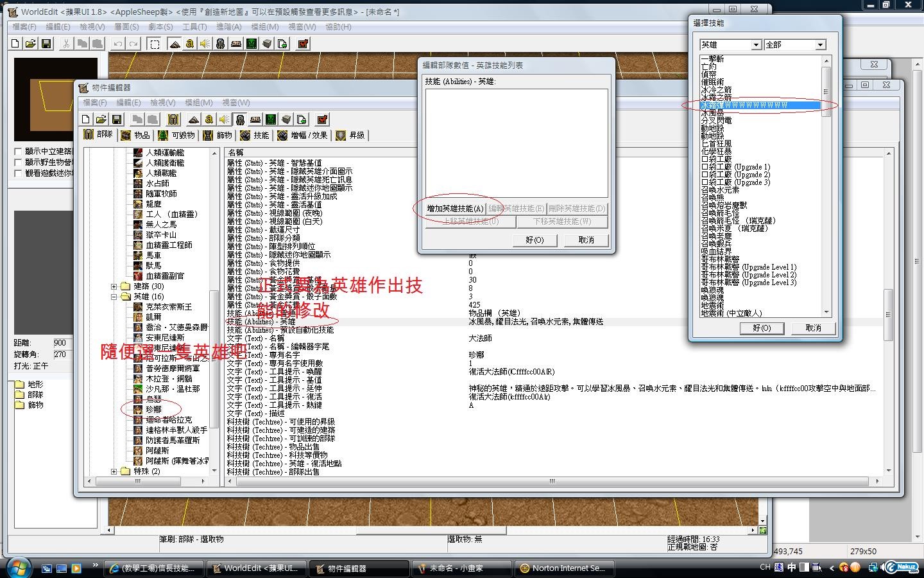
Task: Click new custom unit helmet icon, Object Editor
Action: click(x=173, y=119)
